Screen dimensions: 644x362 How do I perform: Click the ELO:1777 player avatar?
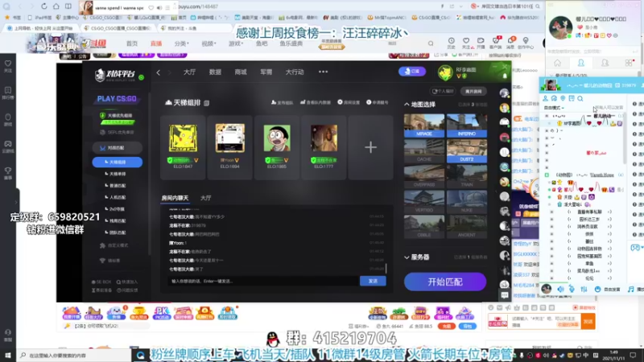[x=324, y=138]
